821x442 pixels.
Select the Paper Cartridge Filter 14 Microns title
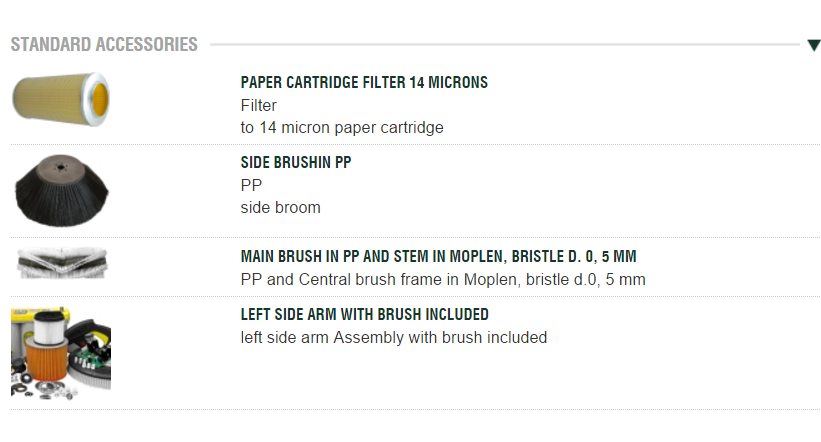(364, 82)
